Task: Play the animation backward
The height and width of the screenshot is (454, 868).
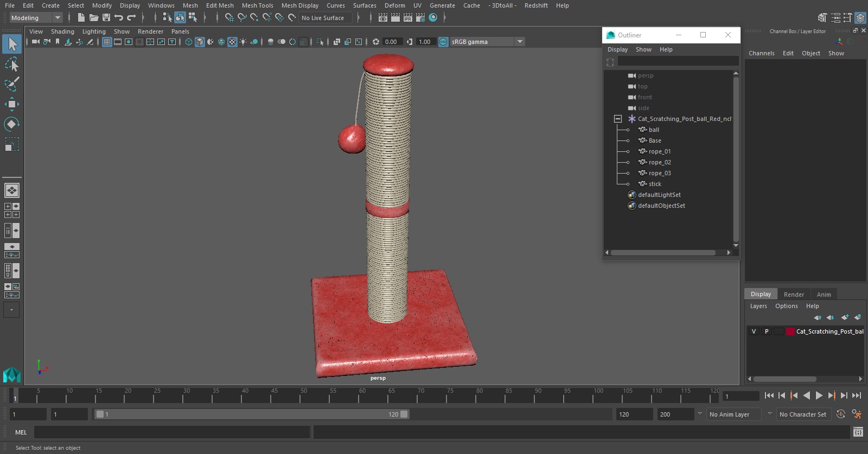Action: (807, 395)
